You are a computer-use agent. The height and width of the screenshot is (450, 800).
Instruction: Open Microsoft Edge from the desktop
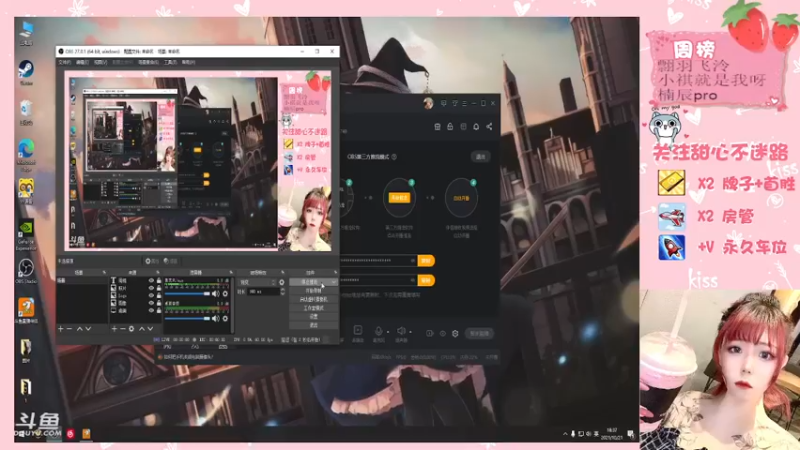(26, 154)
